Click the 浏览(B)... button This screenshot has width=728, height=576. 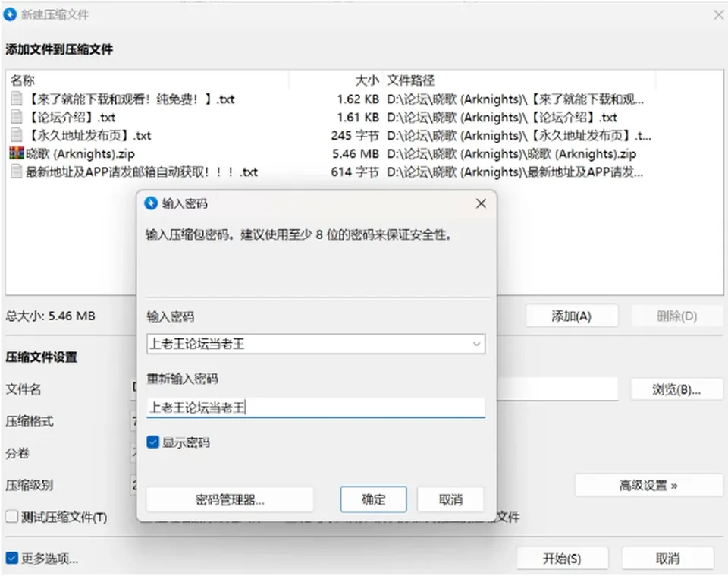[676, 389]
